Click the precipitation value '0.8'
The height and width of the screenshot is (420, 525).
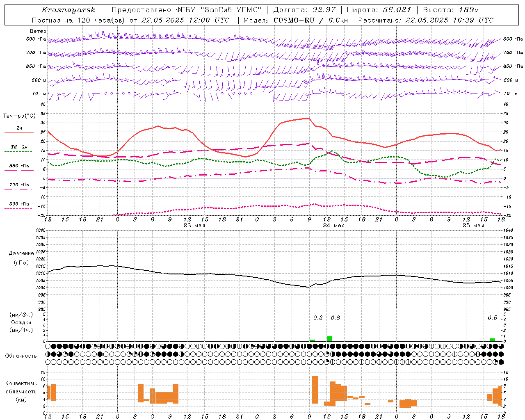pos(335,317)
